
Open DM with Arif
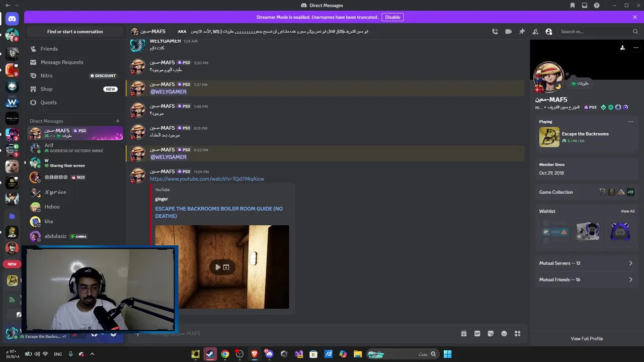click(x=75, y=148)
